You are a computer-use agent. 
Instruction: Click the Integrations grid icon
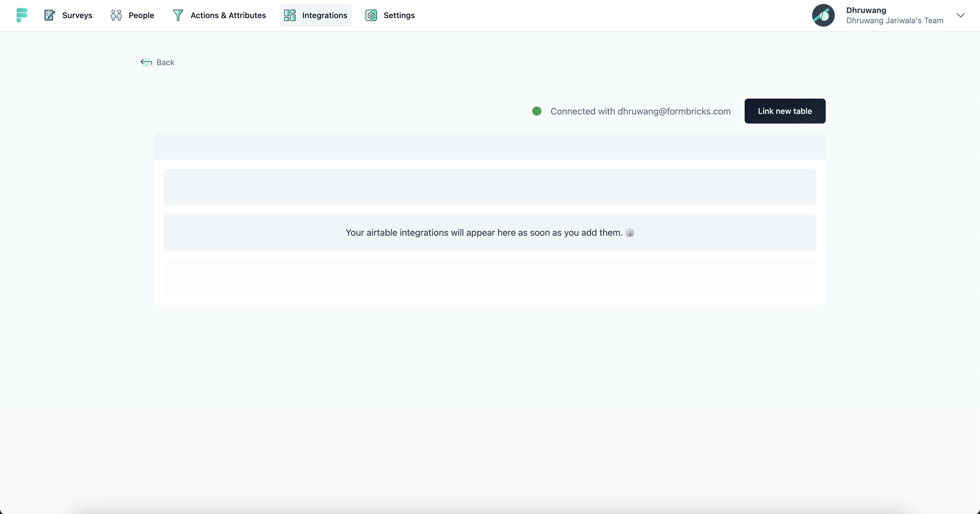[290, 15]
